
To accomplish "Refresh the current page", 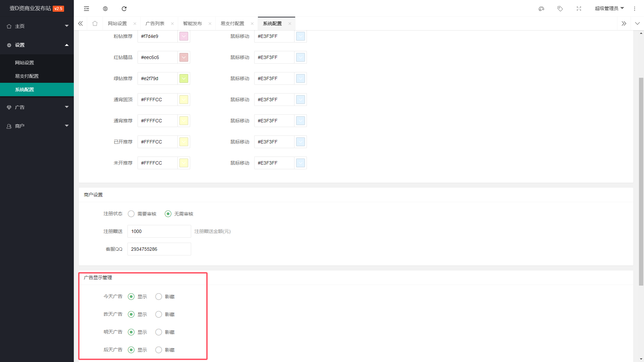I will [124, 8].
